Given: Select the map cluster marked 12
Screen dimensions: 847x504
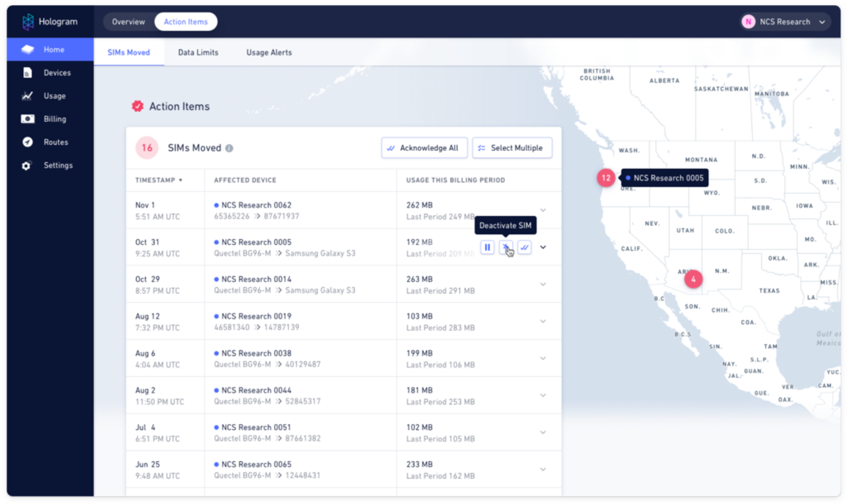Looking at the screenshot, I should point(606,178).
